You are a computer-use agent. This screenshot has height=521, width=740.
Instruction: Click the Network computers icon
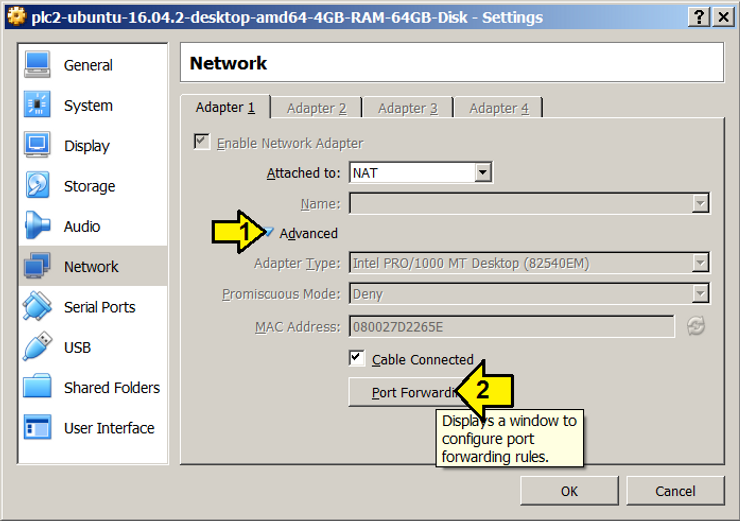[37, 266]
